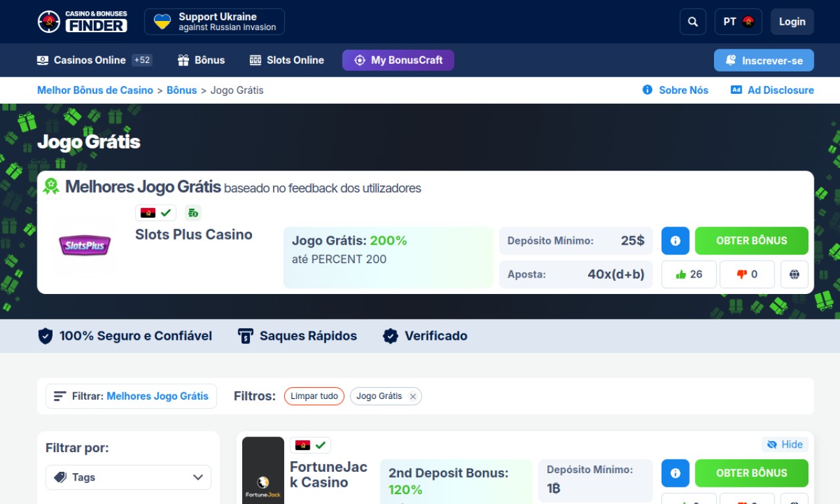This screenshot has height=504, width=840.
Task: Dislike the Slots Plus bonus (0)
Action: (x=747, y=274)
